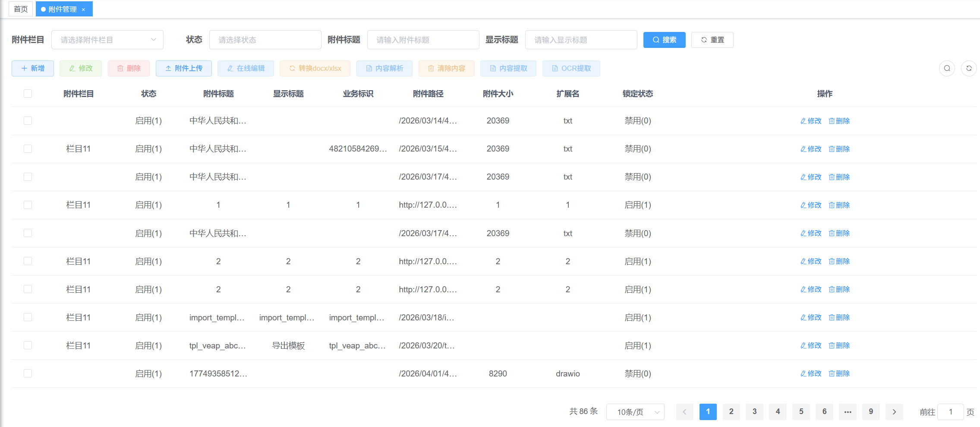This screenshot has height=427, width=980.
Task: Click 修改 in the tpl_veap_abc row
Action: coord(811,345)
